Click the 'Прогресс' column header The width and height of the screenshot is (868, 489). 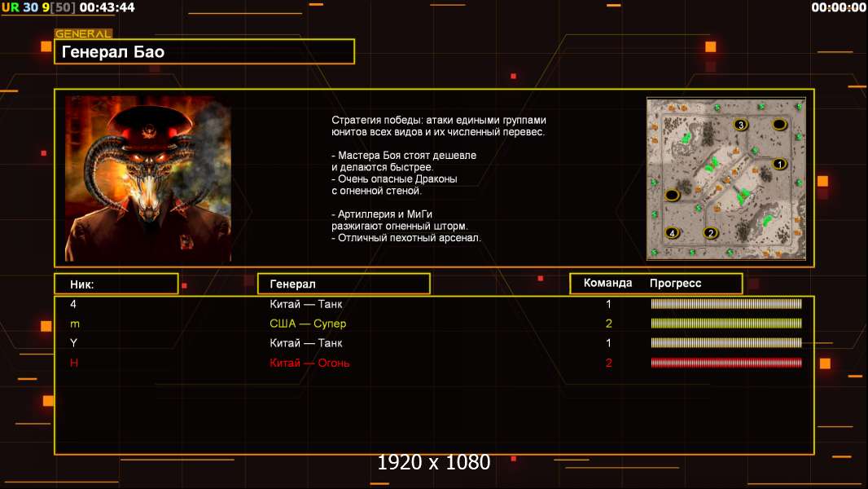675,283
